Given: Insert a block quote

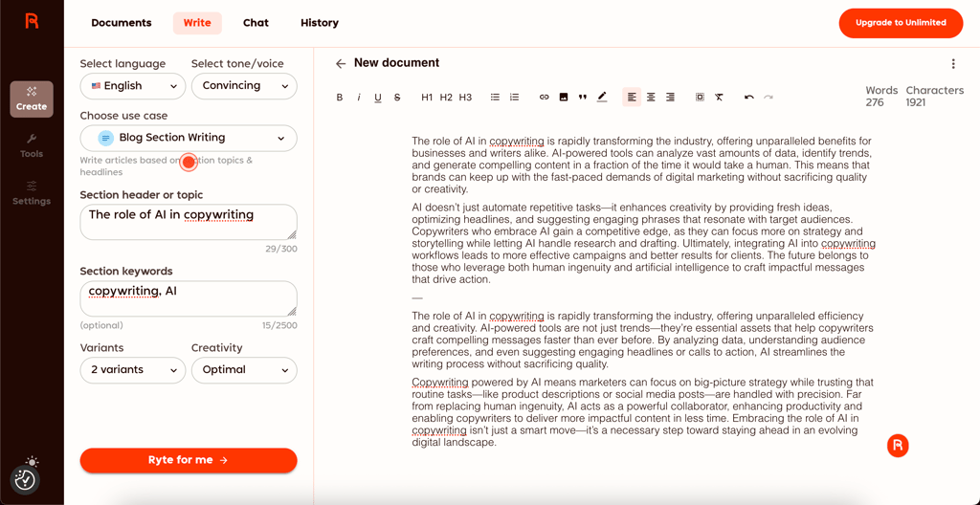Looking at the screenshot, I should [583, 97].
